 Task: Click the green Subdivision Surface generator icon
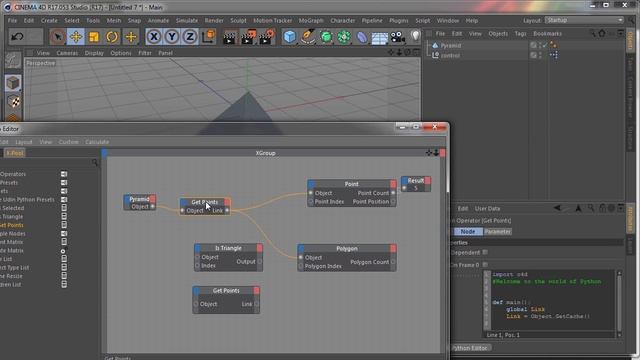(326, 37)
